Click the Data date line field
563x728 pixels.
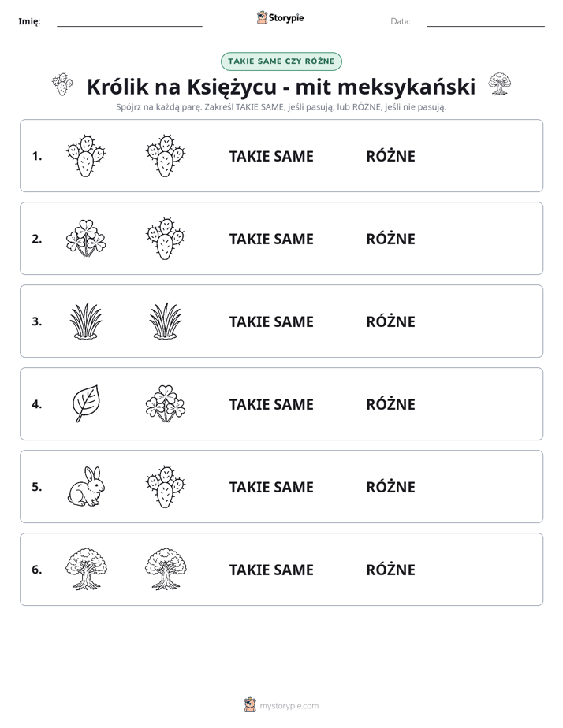[x=486, y=21]
